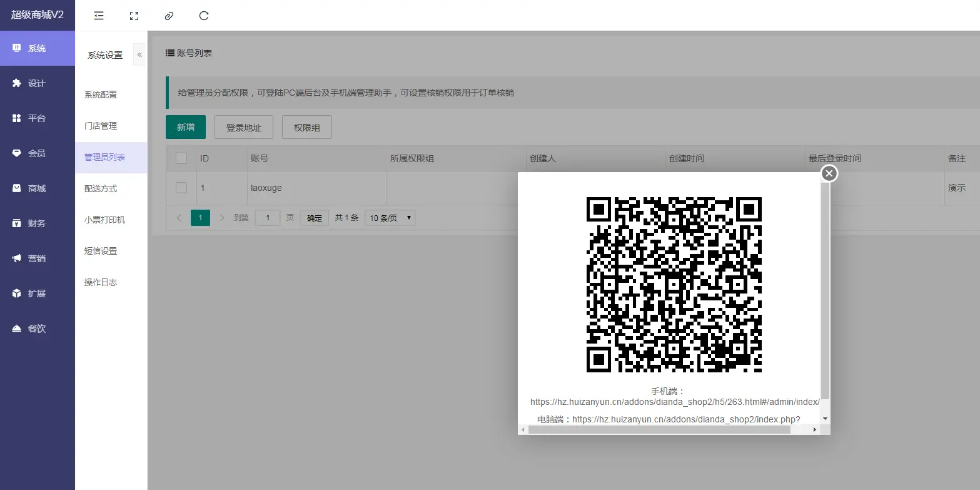This screenshot has height=490, width=980.
Task: Click the 手机端 URL text in popup
Action: pos(675,402)
